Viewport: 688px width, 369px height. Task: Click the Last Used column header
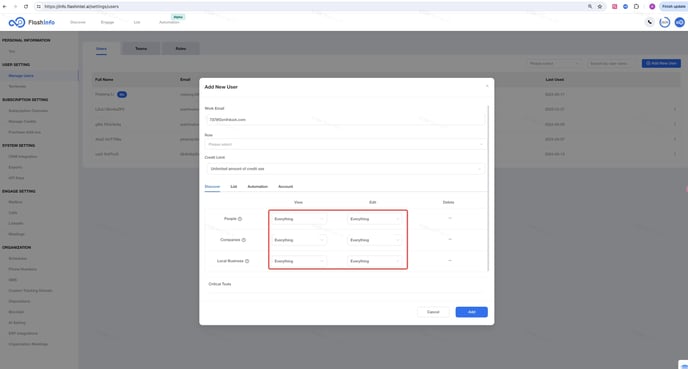click(x=555, y=79)
